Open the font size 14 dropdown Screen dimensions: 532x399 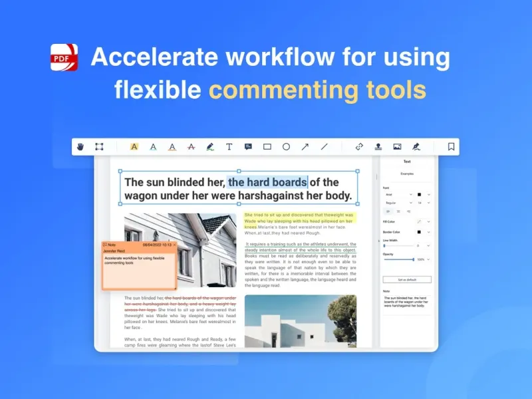(424, 203)
